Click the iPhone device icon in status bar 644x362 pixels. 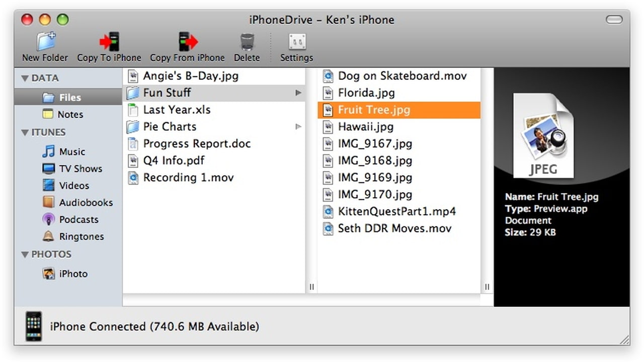pyautogui.click(x=34, y=326)
